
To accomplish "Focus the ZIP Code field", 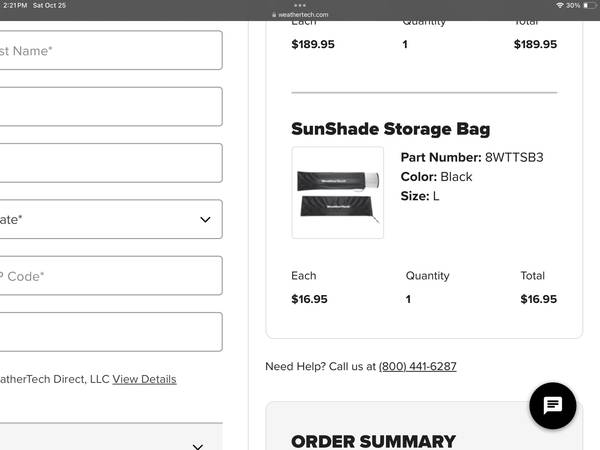I will tap(110, 276).
